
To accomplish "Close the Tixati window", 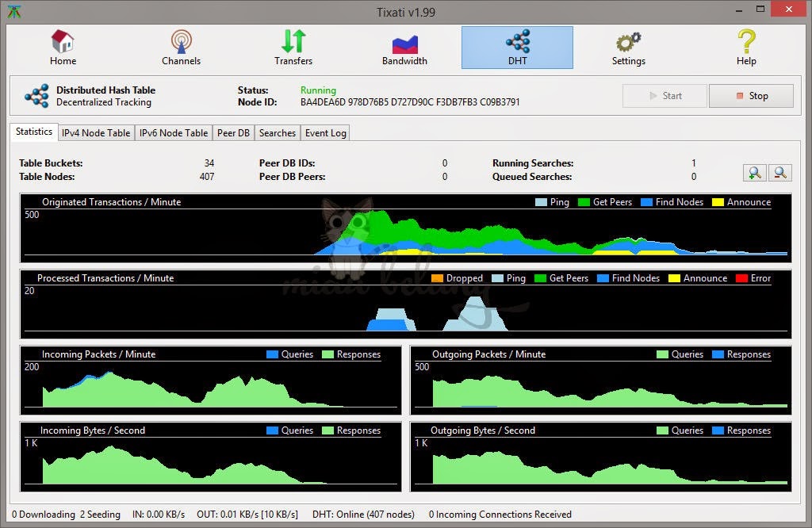I will click(x=789, y=9).
